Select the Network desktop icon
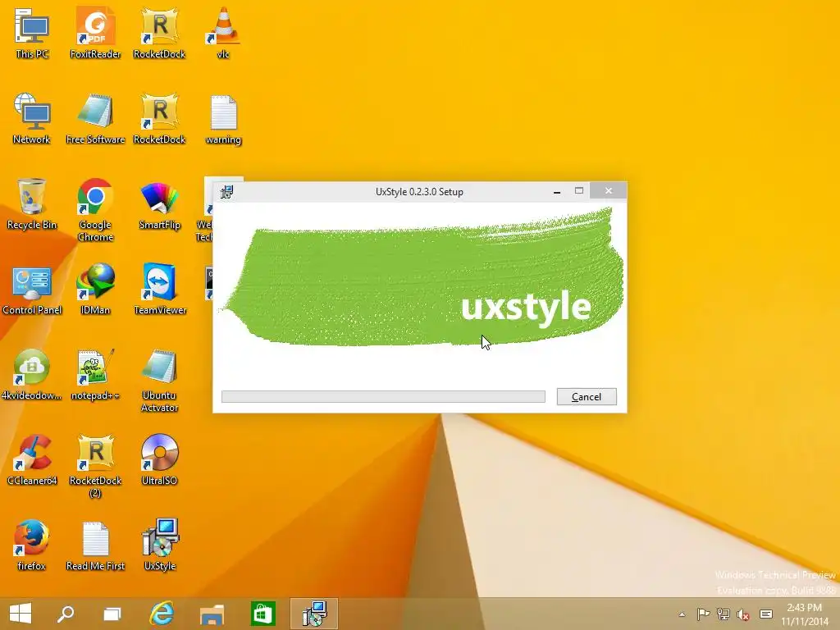Image resolution: width=840 pixels, height=630 pixels. (32, 119)
